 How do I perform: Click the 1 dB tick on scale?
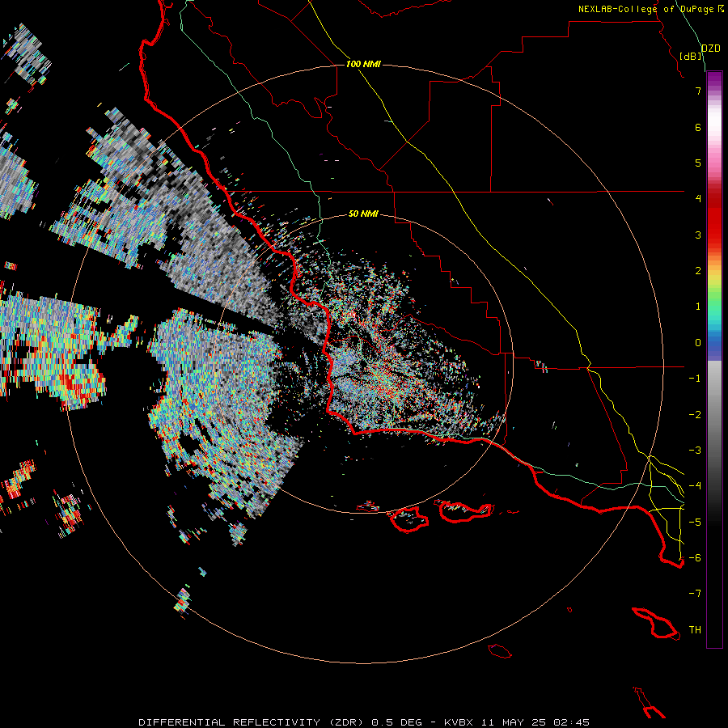click(698, 307)
